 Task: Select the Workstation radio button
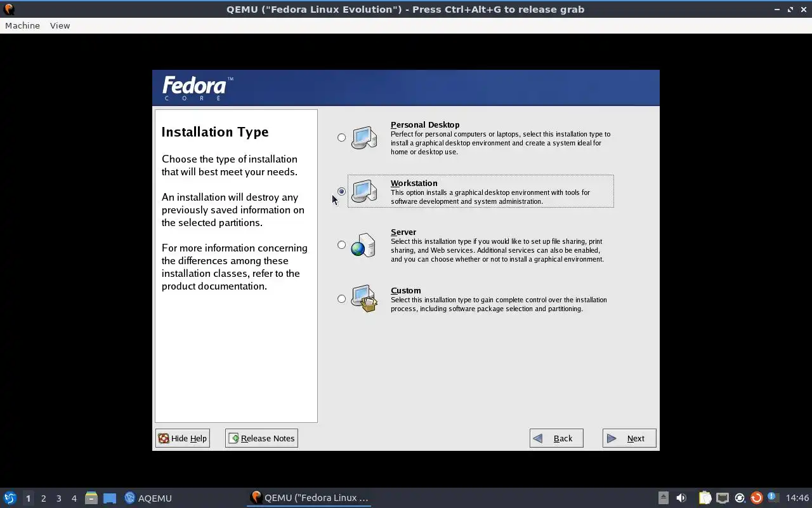341,191
